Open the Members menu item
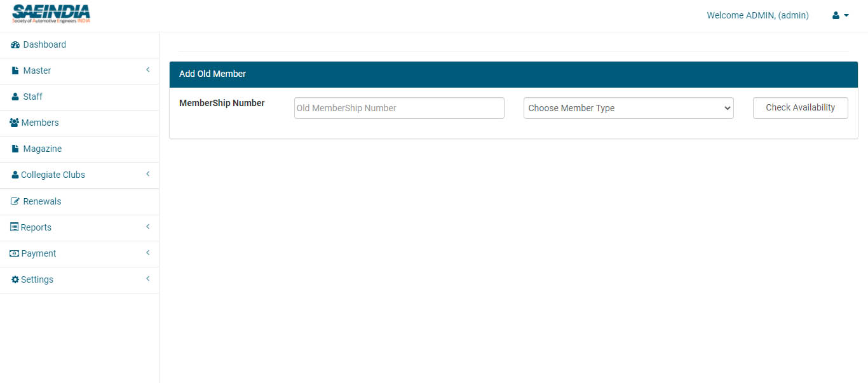Screen dimensions: 868x383 click(79, 123)
